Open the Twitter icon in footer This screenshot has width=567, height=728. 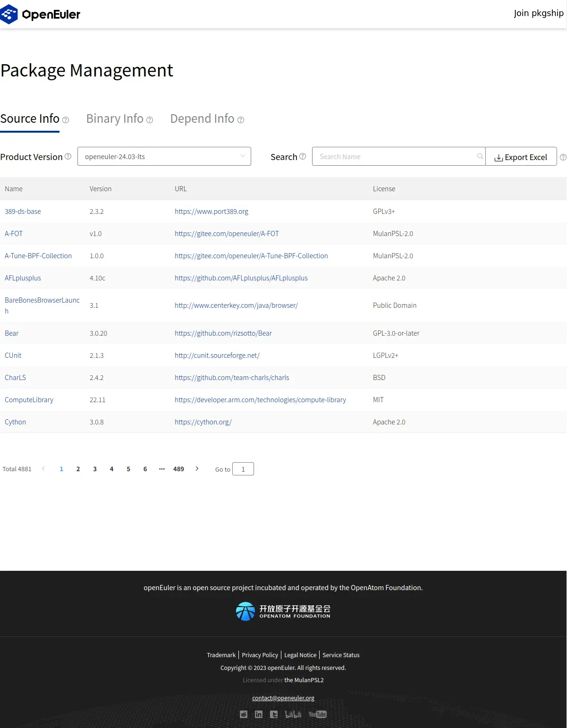[274, 714]
